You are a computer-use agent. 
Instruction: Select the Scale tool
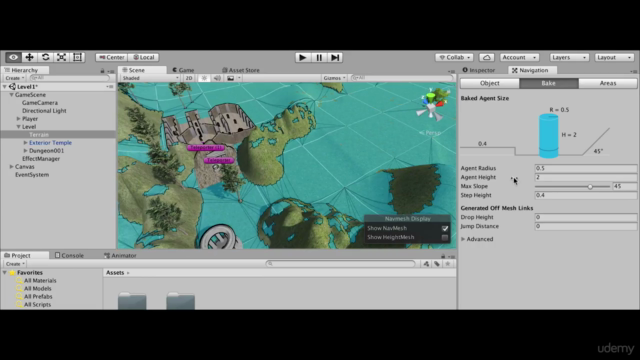tap(61, 57)
